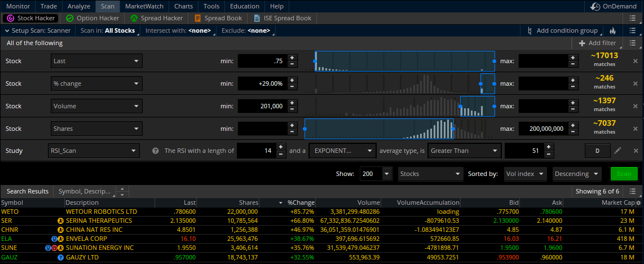Open the Shares filter type dropdown
The height and width of the screenshot is (264, 644).
click(x=96, y=129)
